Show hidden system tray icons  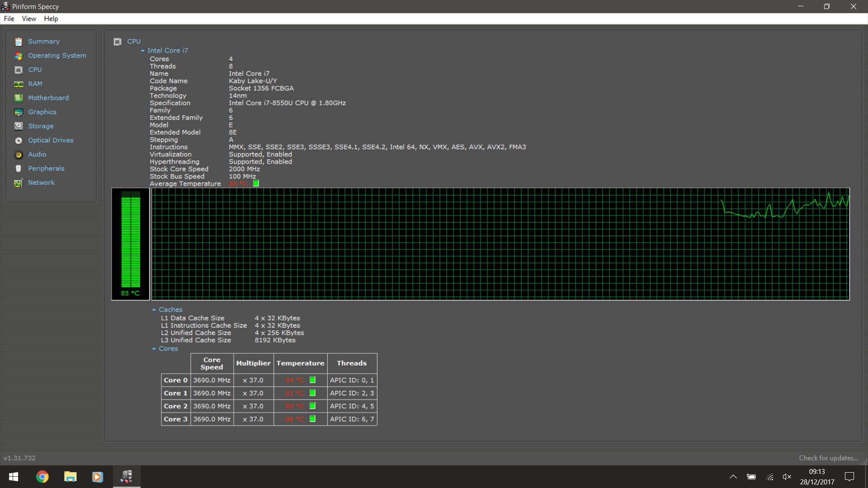pyautogui.click(x=733, y=477)
